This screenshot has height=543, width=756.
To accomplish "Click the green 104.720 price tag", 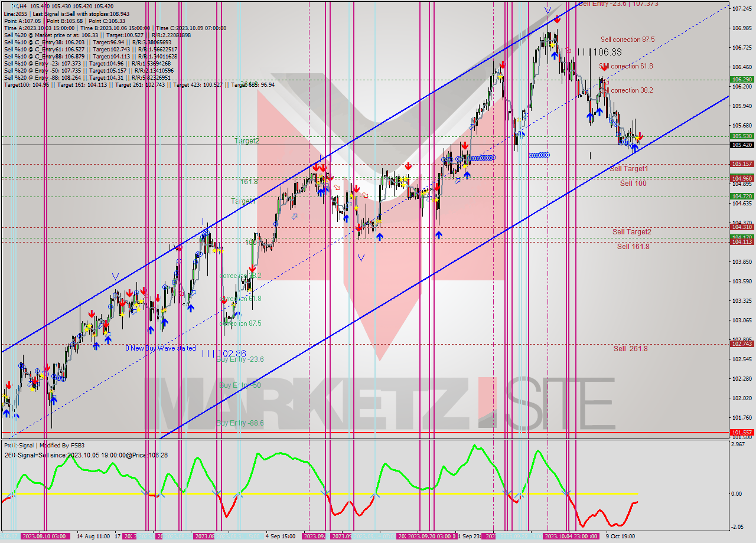I will click(742, 196).
